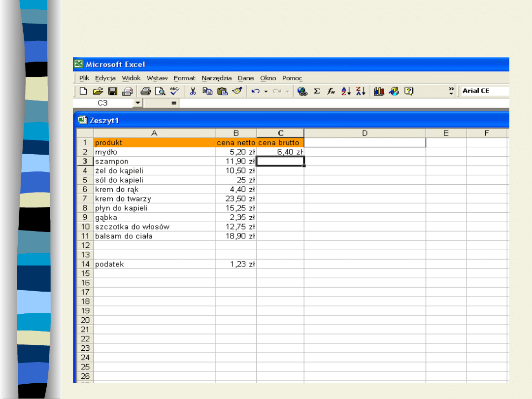Open the Narzędzia menu
The width and height of the screenshot is (532, 399).
tap(216, 78)
